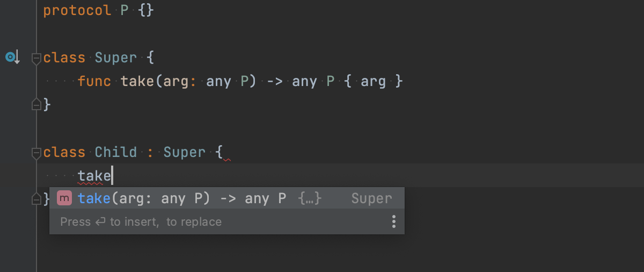644x272 pixels.
Task: Click the Child class name
Action: click(115, 152)
